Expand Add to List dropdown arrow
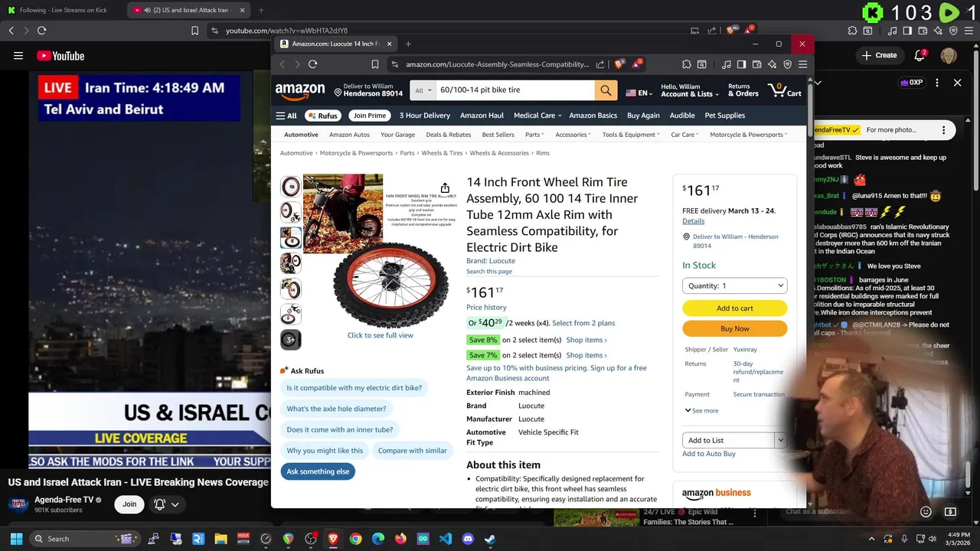 [x=780, y=440]
